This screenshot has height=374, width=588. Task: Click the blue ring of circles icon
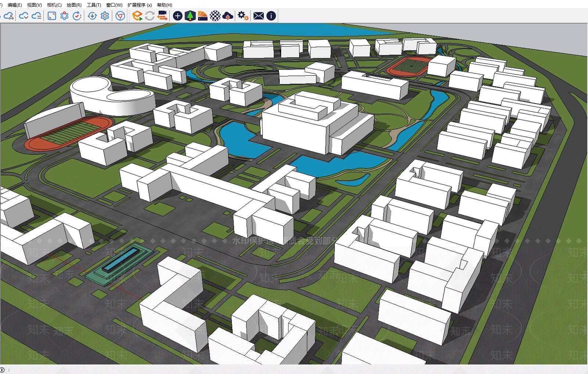(64, 16)
